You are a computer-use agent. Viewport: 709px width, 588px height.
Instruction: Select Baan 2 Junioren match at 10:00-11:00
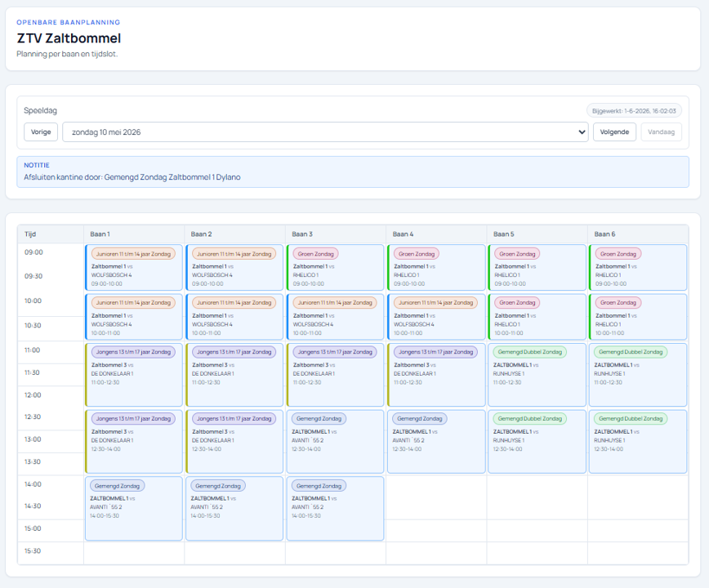pos(234,317)
